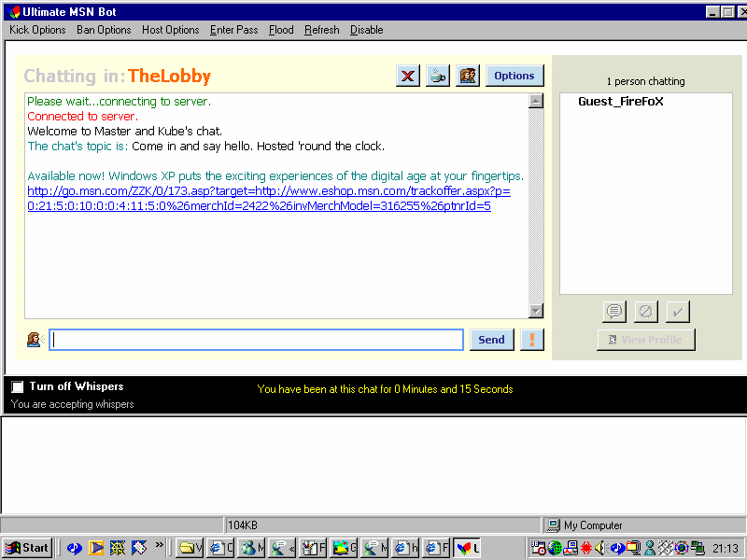Image resolution: width=747 pixels, height=560 pixels.
Task: Click the face icon left of message box
Action: (35, 340)
